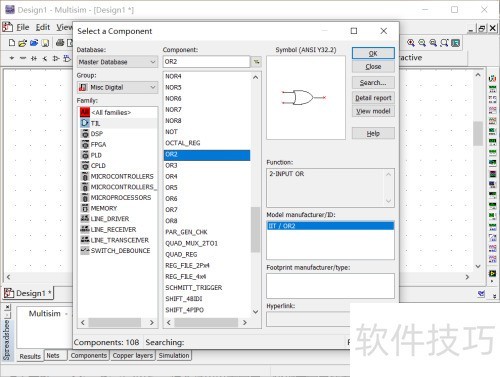Place a transistor using the transistor icon
500x377 pixels.
click(x=45, y=58)
